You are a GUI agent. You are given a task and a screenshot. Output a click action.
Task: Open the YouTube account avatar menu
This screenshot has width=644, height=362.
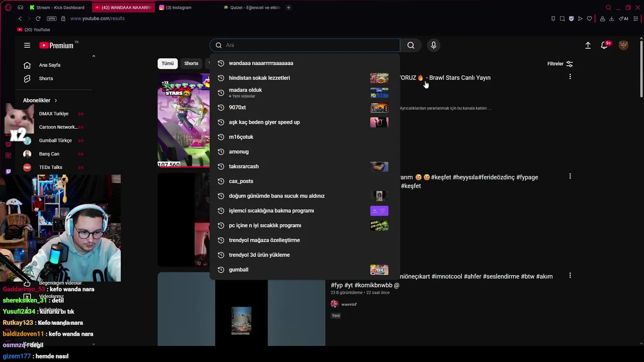tap(623, 45)
